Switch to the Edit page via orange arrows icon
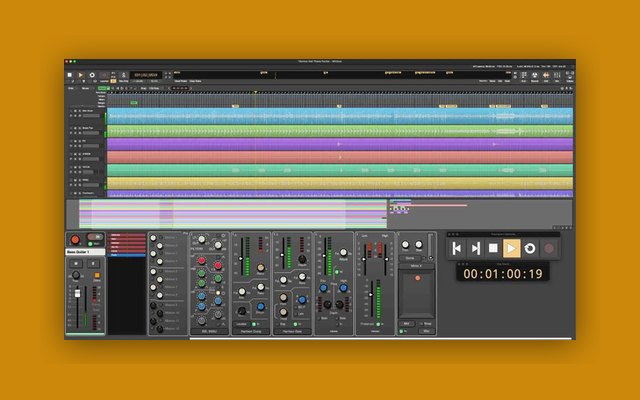This screenshot has height=400, width=640. (x=546, y=76)
